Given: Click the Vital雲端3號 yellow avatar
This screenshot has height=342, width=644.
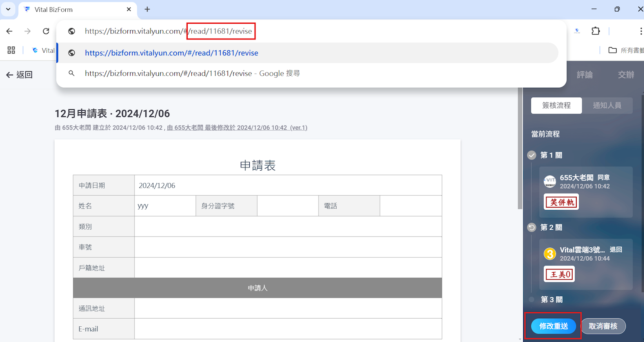Looking at the screenshot, I should pyautogui.click(x=550, y=254).
